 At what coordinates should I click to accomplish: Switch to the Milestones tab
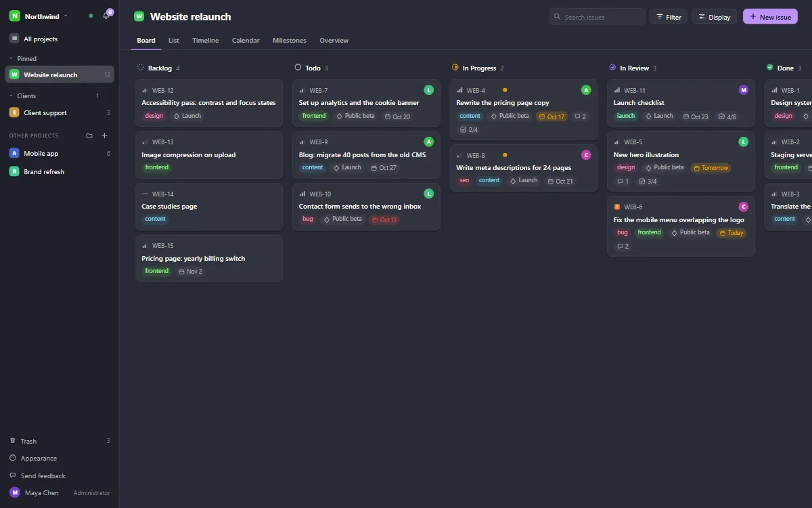click(290, 41)
